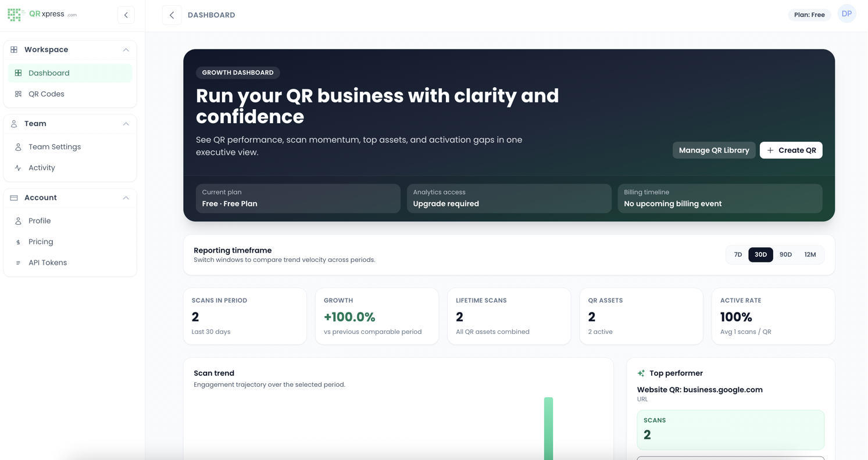The height and width of the screenshot is (460, 868).
Task: Open the Pricing page
Action: (x=70, y=242)
